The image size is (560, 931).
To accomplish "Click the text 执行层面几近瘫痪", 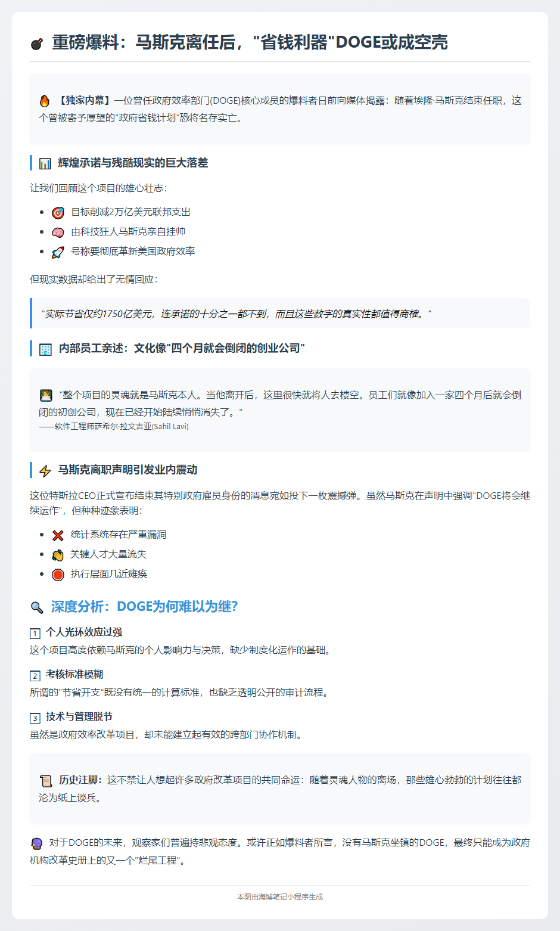I will (109, 574).
